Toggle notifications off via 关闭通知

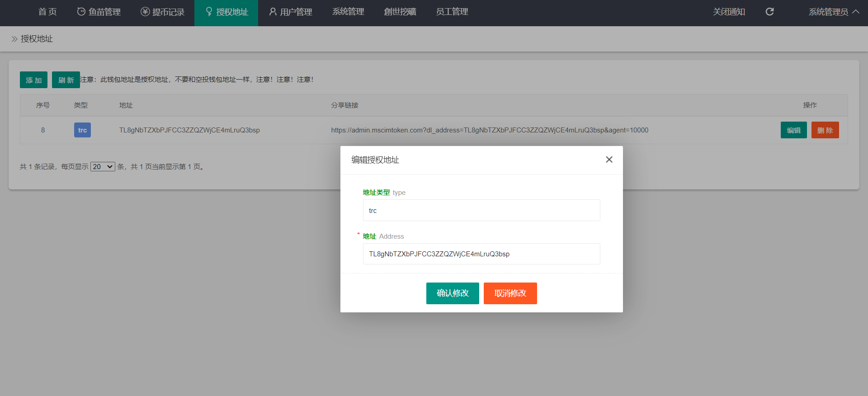coord(729,12)
